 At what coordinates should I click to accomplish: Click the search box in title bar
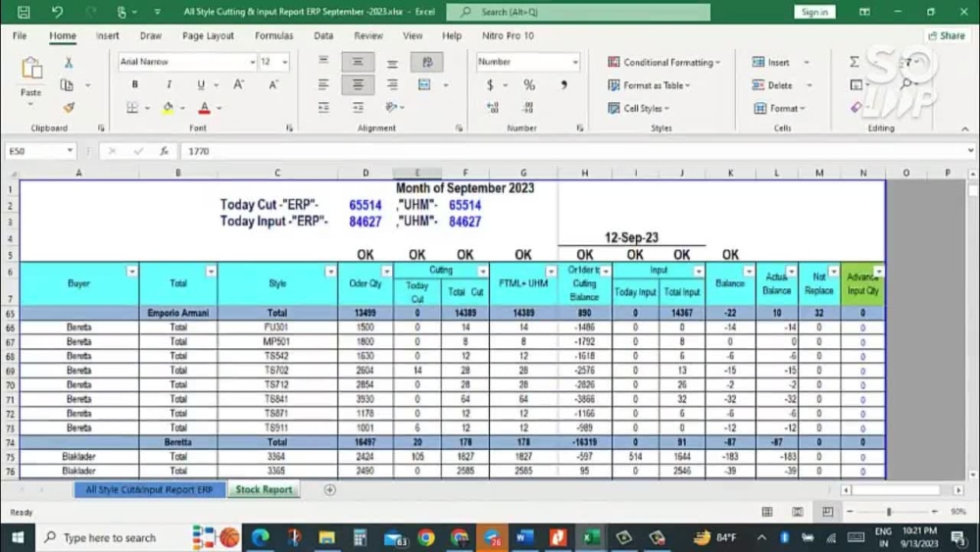tap(578, 12)
